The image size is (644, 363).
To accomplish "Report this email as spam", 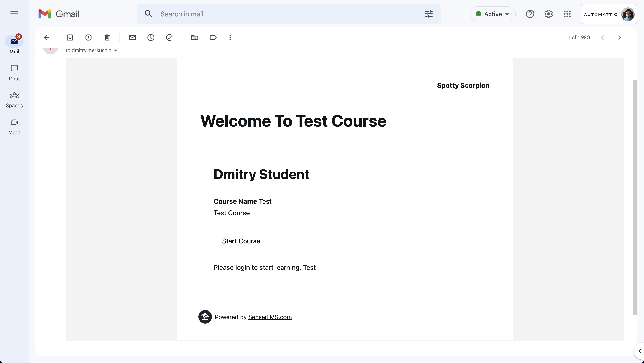I will [89, 38].
